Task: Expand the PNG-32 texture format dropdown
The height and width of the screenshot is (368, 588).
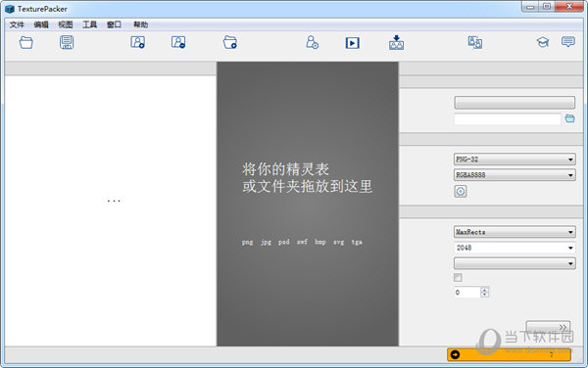Action: 514,160
